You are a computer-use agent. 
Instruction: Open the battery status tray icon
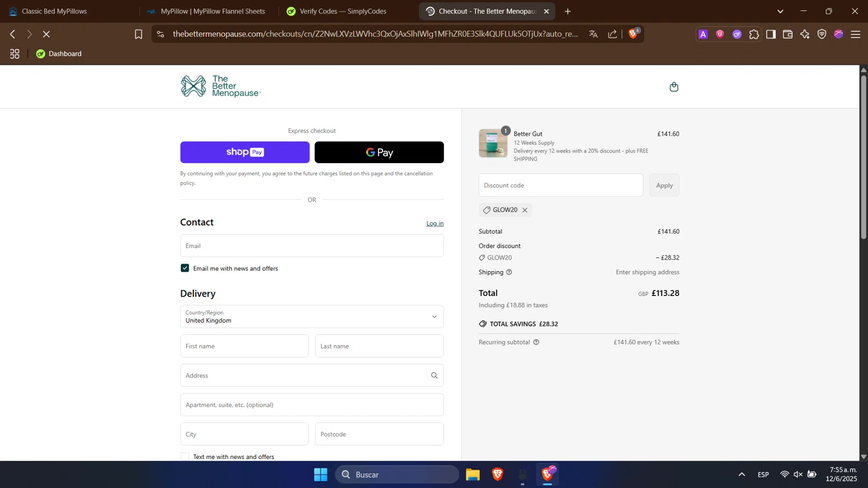point(812,475)
